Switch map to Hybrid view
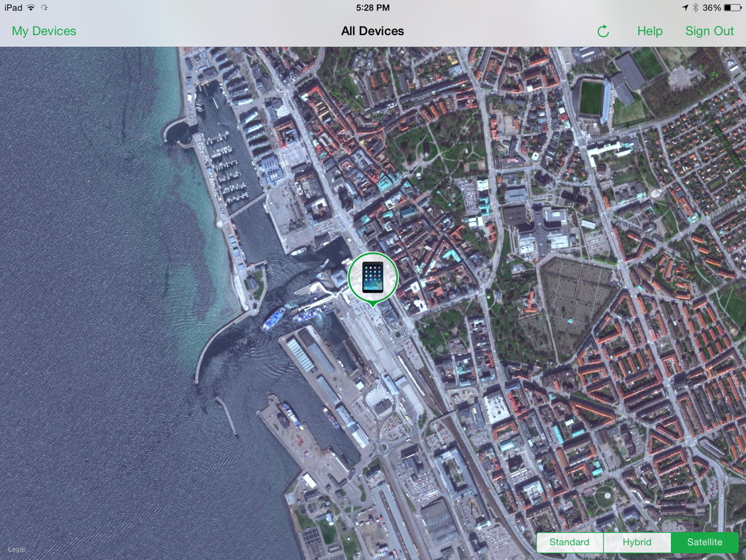Screen dimensions: 746x560 point(637,542)
